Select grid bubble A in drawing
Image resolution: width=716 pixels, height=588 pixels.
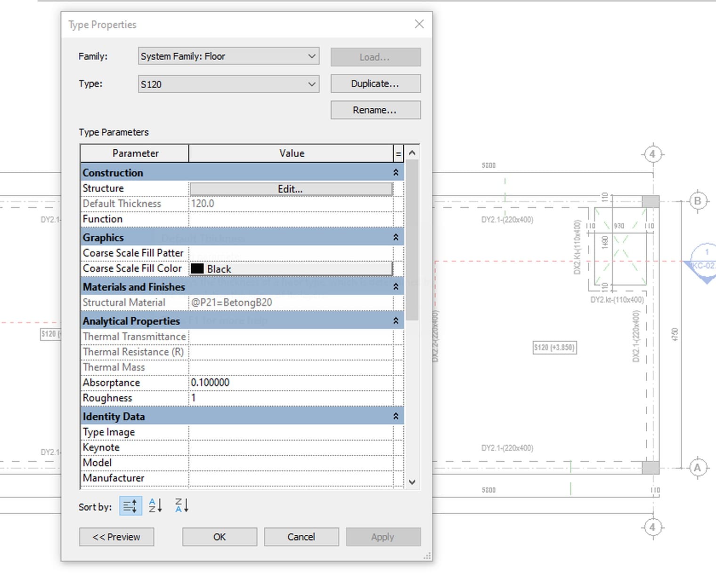(x=698, y=468)
